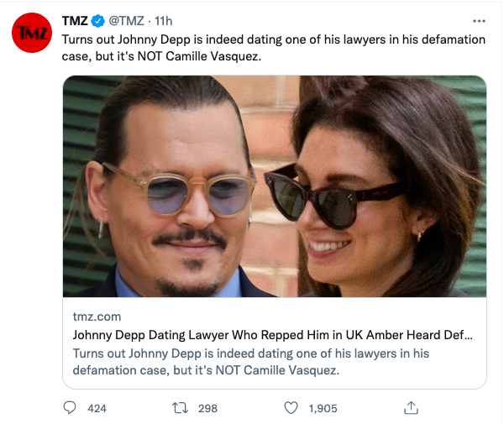Click the TMZ display name

tap(75, 21)
